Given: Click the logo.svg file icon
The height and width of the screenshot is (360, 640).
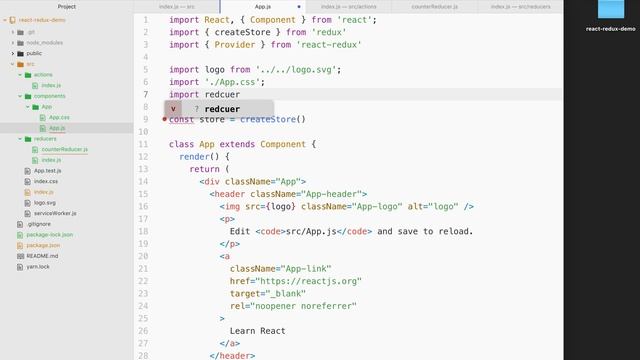Looking at the screenshot, I should point(27,203).
